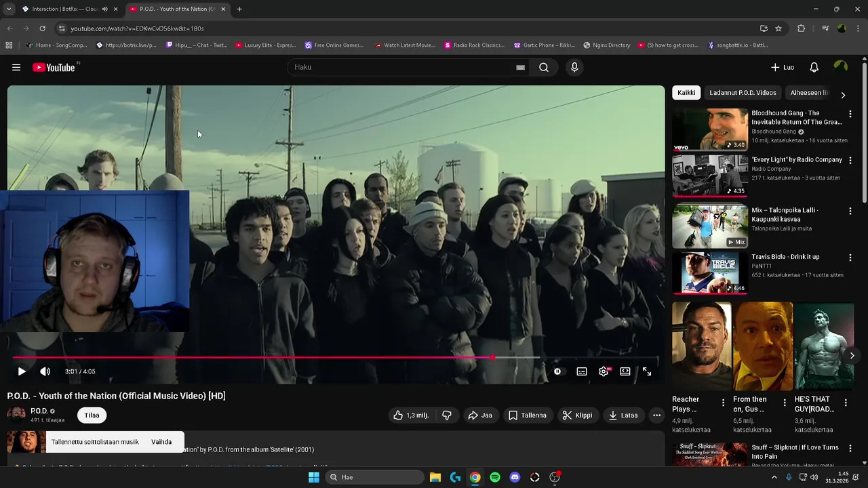
Task: Open Chrome extensions puzzle icon
Action: [802, 28]
